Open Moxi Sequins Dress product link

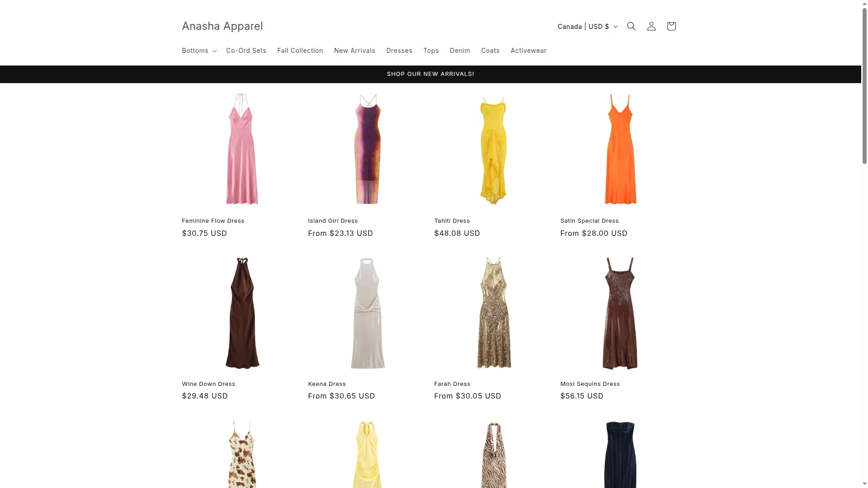tap(590, 384)
